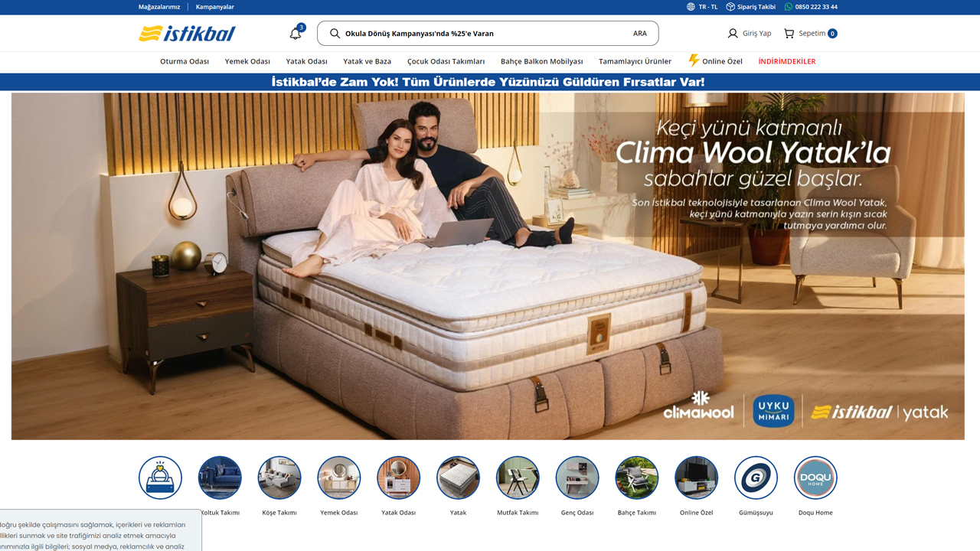
Task: Open the Yemek Odası menu item
Action: 247,61
